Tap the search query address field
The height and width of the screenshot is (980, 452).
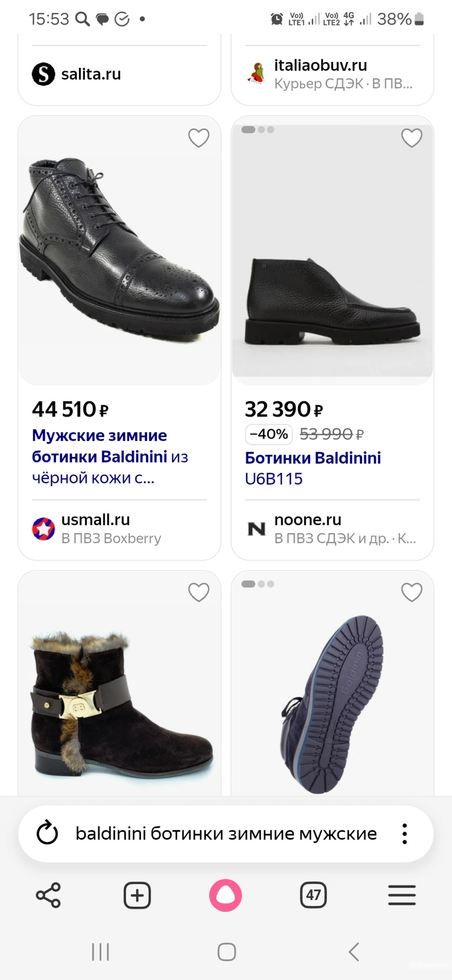pos(226,833)
